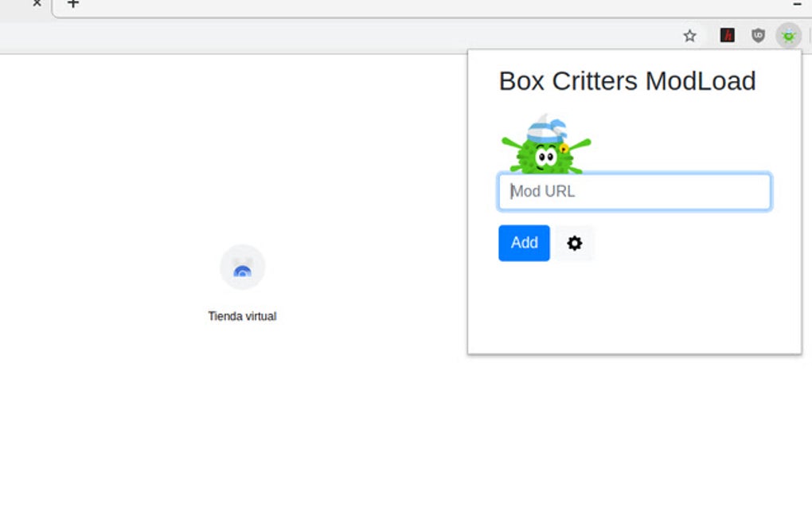Open the Box Critters ModLoad extension icon

pos(787,35)
